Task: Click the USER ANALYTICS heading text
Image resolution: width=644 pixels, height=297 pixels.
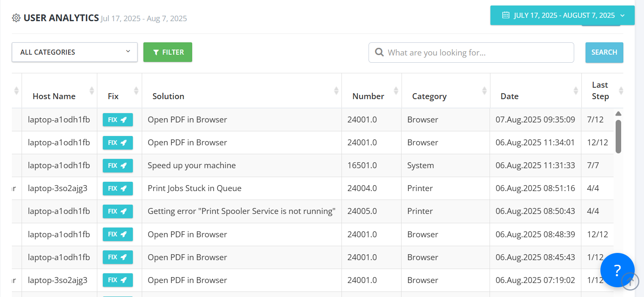Action: (61, 18)
